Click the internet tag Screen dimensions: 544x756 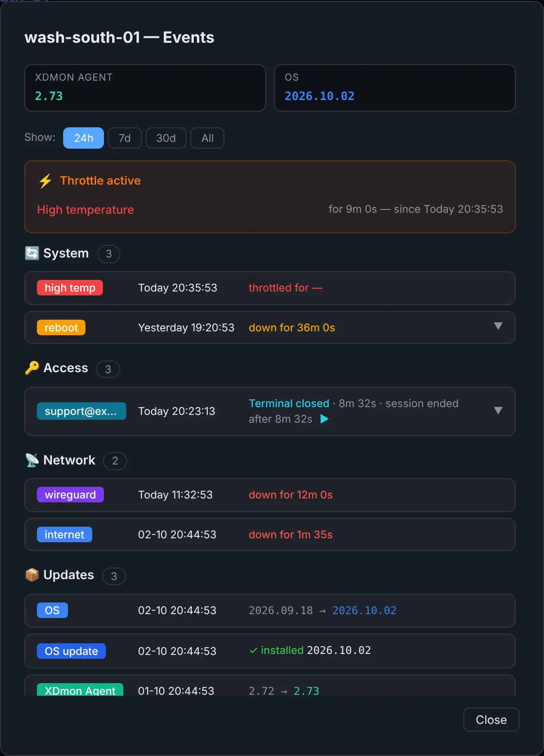pos(65,534)
